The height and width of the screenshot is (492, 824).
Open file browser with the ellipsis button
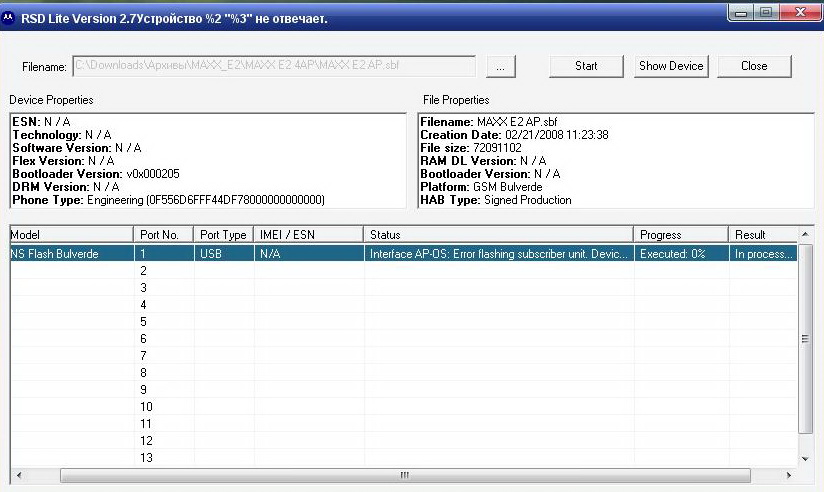(x=500, y=67)
